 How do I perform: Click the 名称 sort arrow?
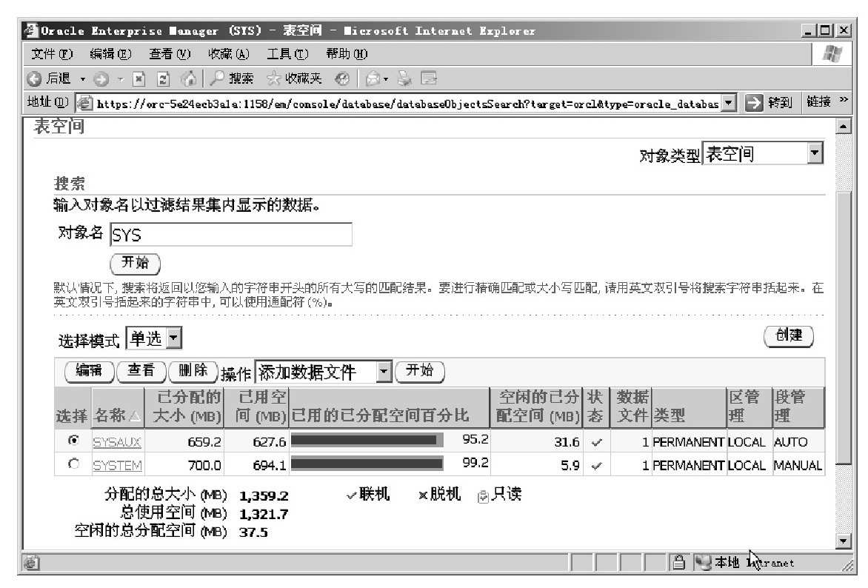point(135,416)
